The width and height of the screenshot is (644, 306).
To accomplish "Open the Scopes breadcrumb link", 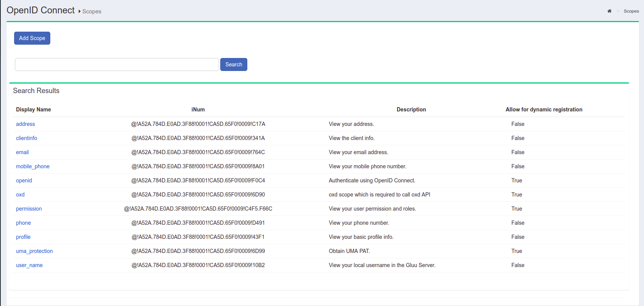I will (x=631, y=11).
